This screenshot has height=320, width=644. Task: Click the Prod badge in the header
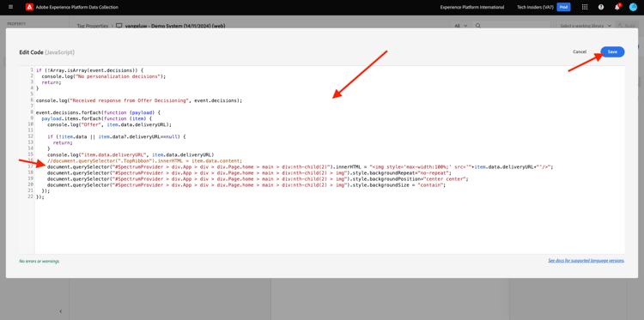click(563, 7)
